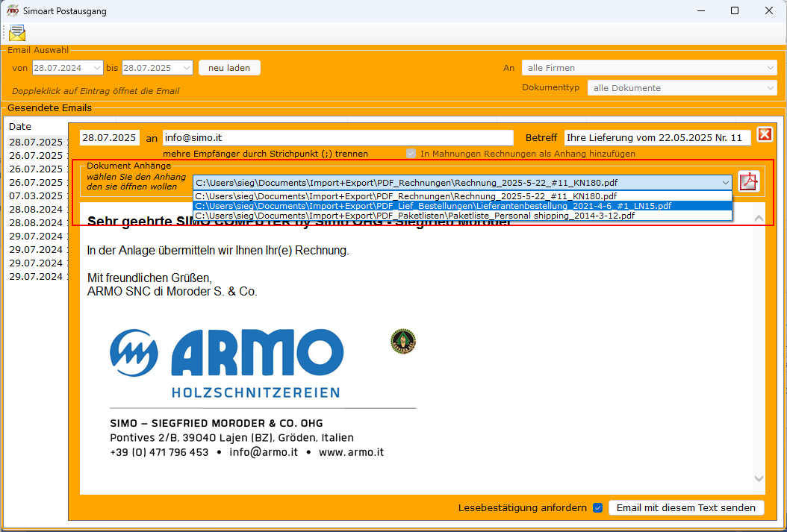Open the selected attachment via PDF icon
The image size is (787, 532).
tap(748, 181)
